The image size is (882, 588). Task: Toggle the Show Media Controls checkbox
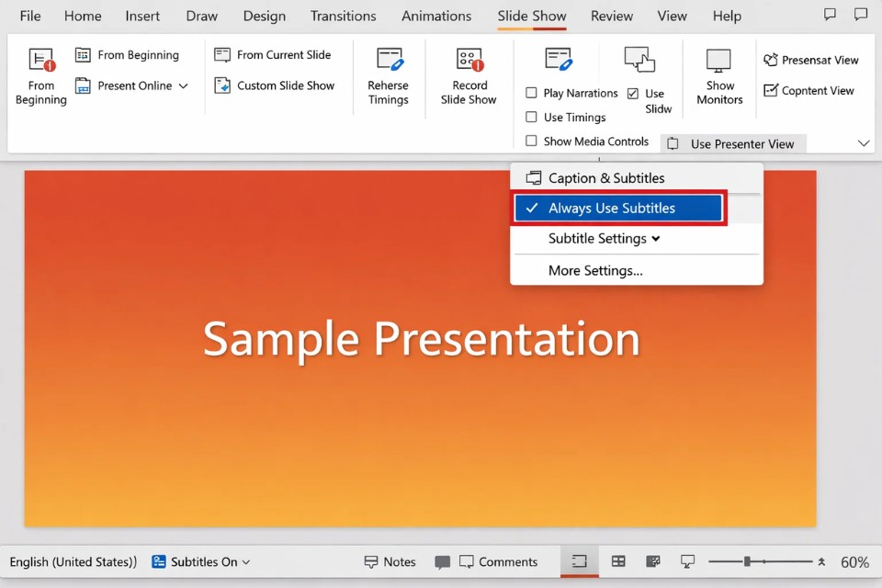pos(531,141)
